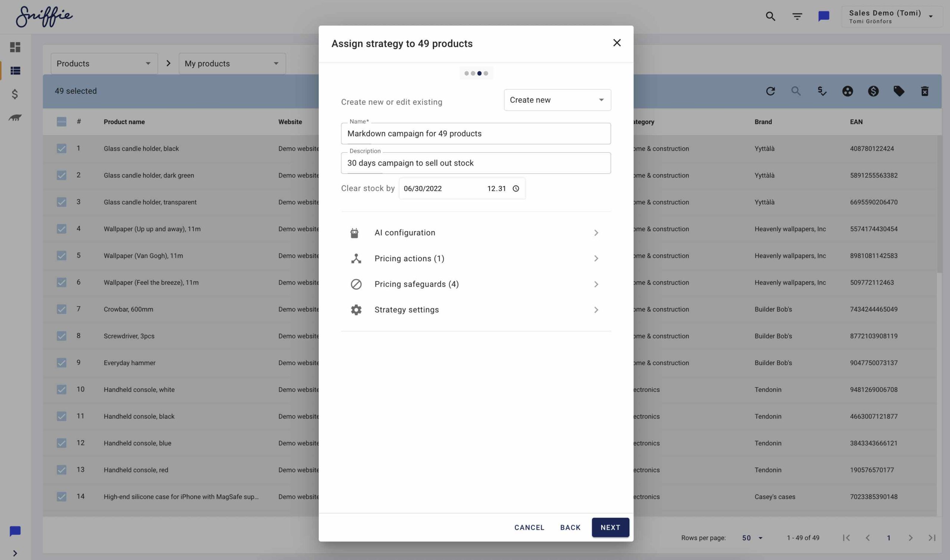Click the Back button
Screen dimensions: 950x560
tap(570, 528)
